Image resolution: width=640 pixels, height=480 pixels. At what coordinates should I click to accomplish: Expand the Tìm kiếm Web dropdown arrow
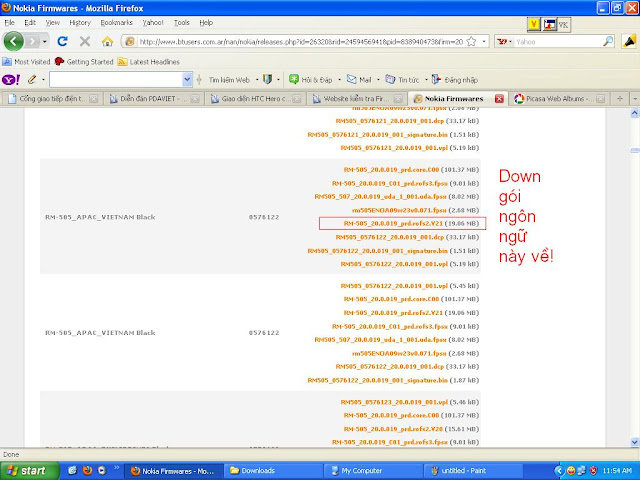pyautogui.click(x=257, y=80)
